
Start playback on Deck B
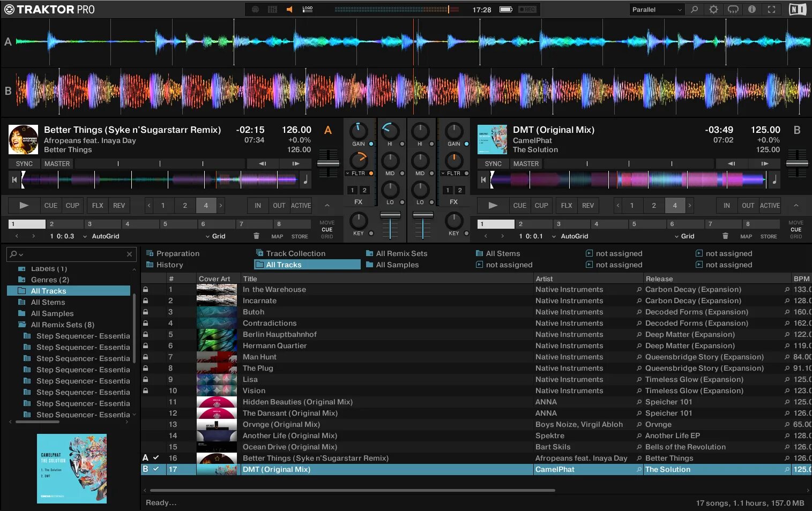click(x=493, y=206)
